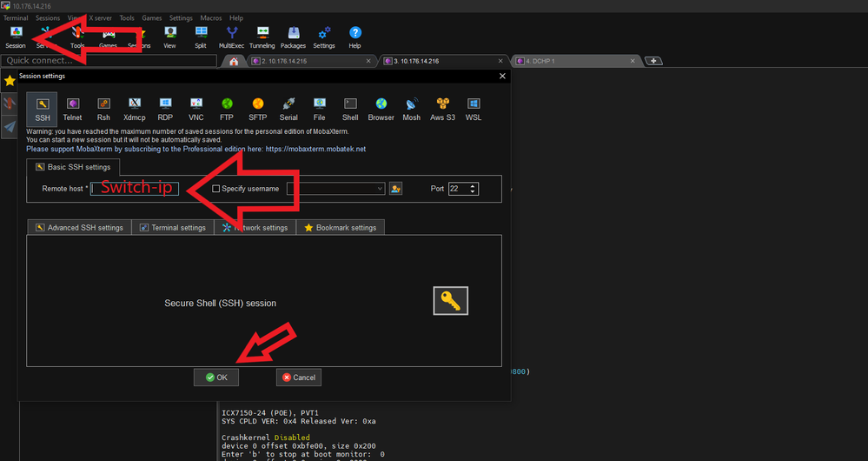This screenshot has height=461, width=868.
Task: Open a new terminal tab with plus
Action: click(653, 61)
